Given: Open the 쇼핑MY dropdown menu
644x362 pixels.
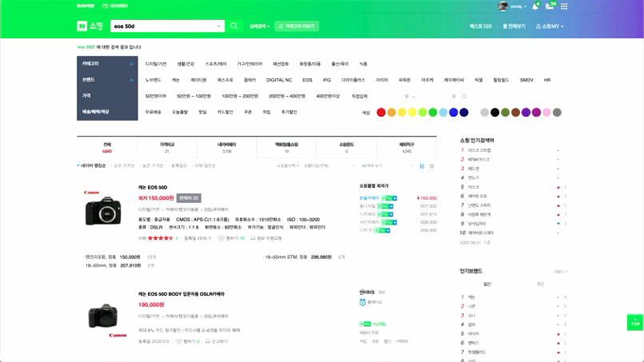Looking at the screenshot, I should coord(550,26).
